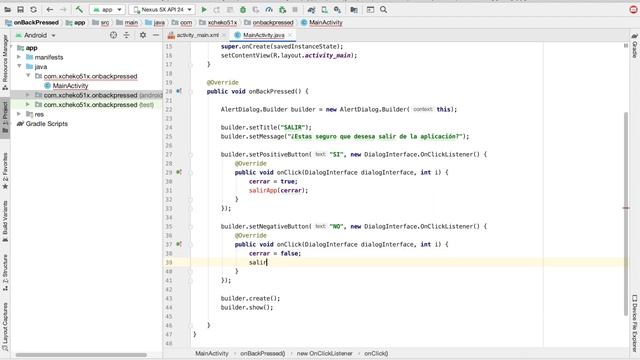Screen dimensions: 640x360
Task: Click the red indicator icon at top right
Action: pyautogui.click(x=633, y=9)
